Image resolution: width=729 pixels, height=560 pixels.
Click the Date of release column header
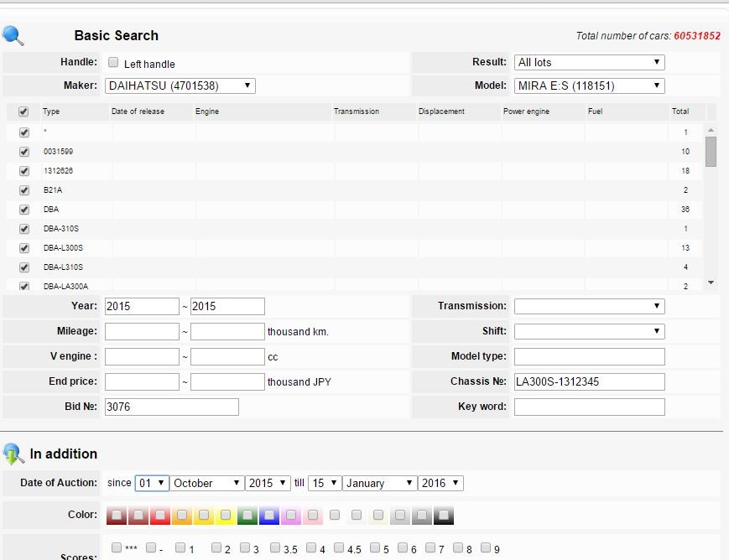[x=138, y=111]
